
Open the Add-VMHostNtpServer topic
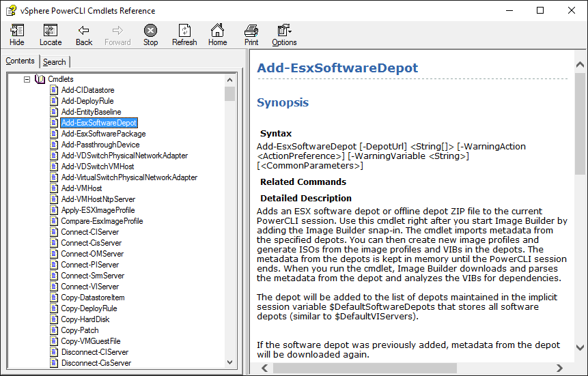(x=98, y=199)
